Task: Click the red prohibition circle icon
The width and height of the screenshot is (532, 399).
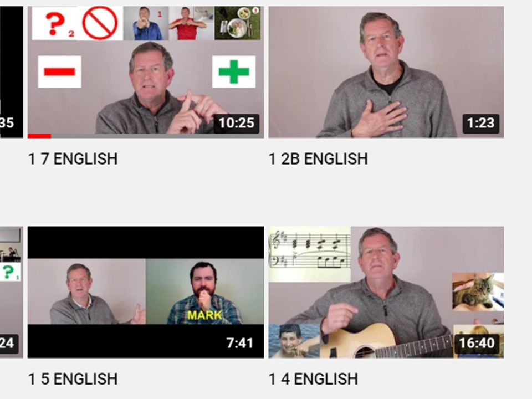Action: (x=100, y=23)
